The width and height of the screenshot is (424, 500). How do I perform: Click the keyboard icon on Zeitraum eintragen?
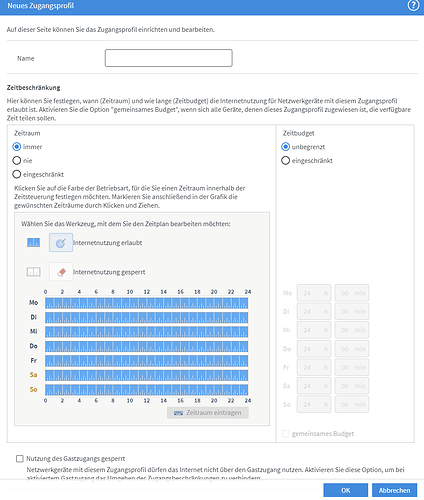178,413
